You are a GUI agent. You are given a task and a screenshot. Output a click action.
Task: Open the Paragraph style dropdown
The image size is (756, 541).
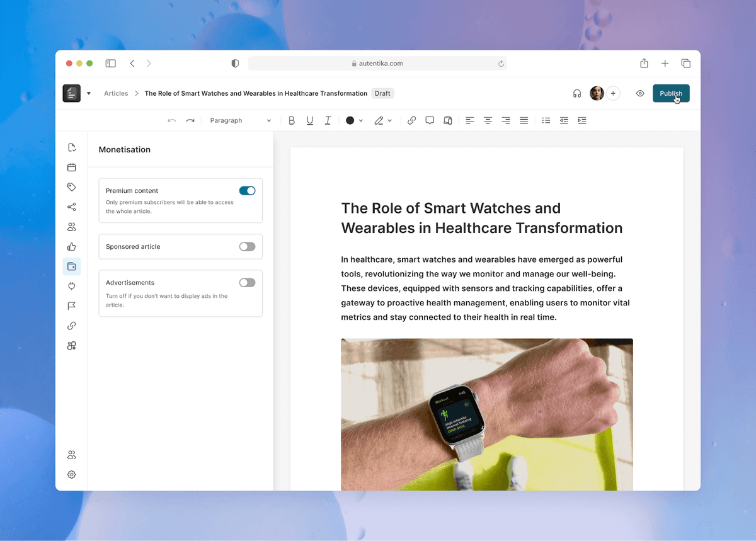click(x=241, y=120)
